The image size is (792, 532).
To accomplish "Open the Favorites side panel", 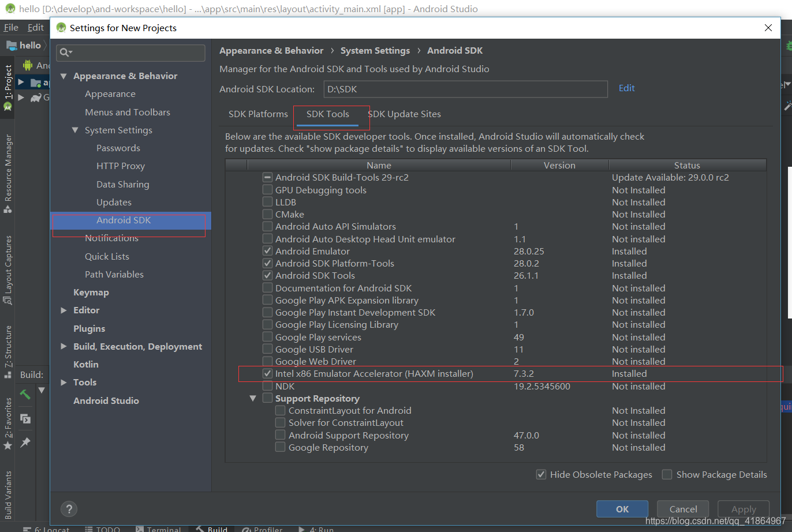I will (8, 424).
